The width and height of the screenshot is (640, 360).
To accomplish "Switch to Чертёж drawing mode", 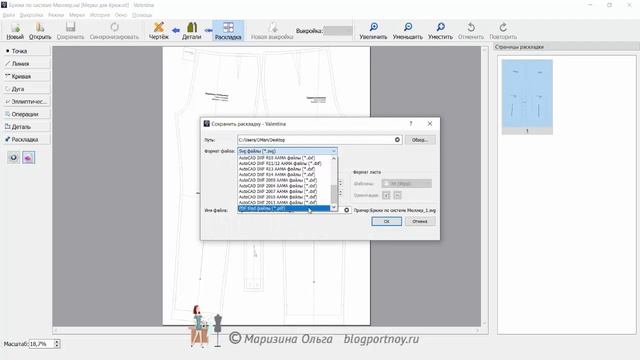I will click(159, 31).
